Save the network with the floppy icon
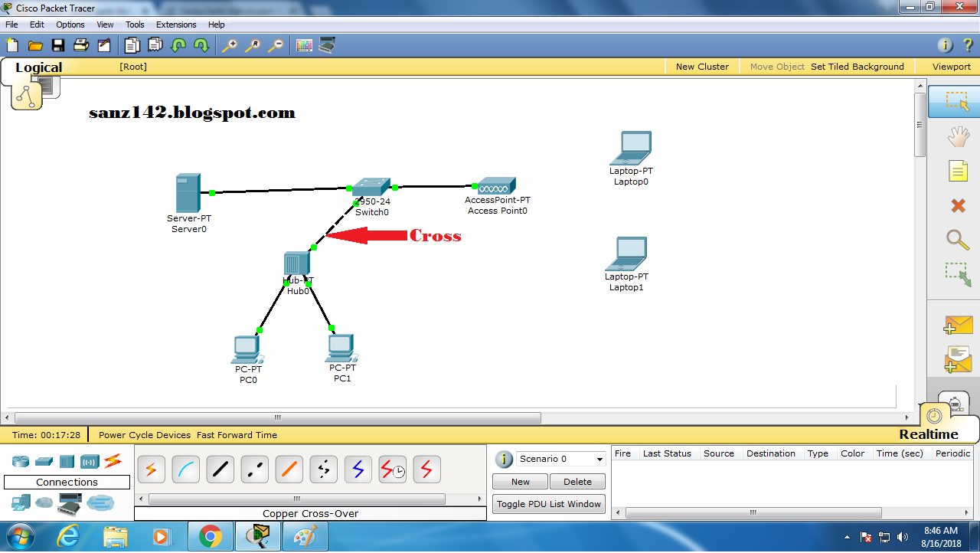This screenshot has height=553, width=980. (x=58, y=45)
